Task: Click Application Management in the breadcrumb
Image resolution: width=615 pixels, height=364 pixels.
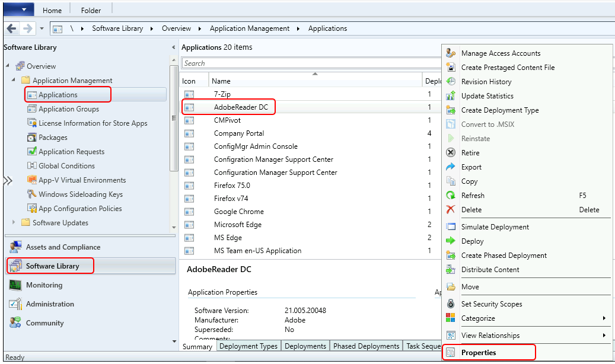Action: 249,28
